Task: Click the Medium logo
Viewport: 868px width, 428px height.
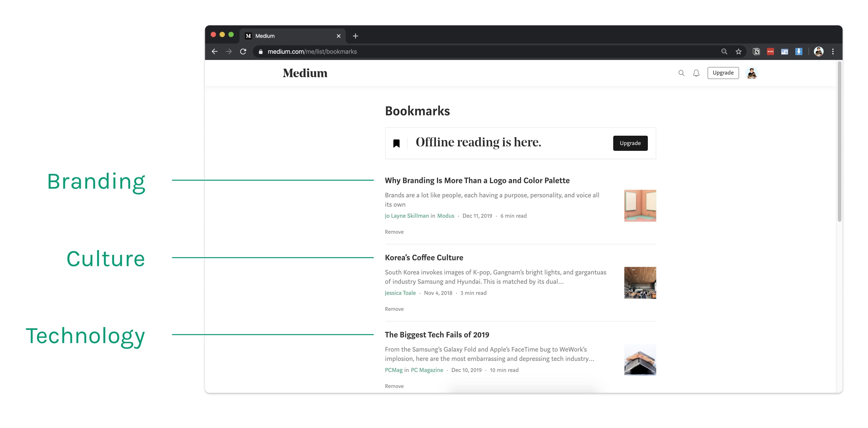Action: point(305,73)
